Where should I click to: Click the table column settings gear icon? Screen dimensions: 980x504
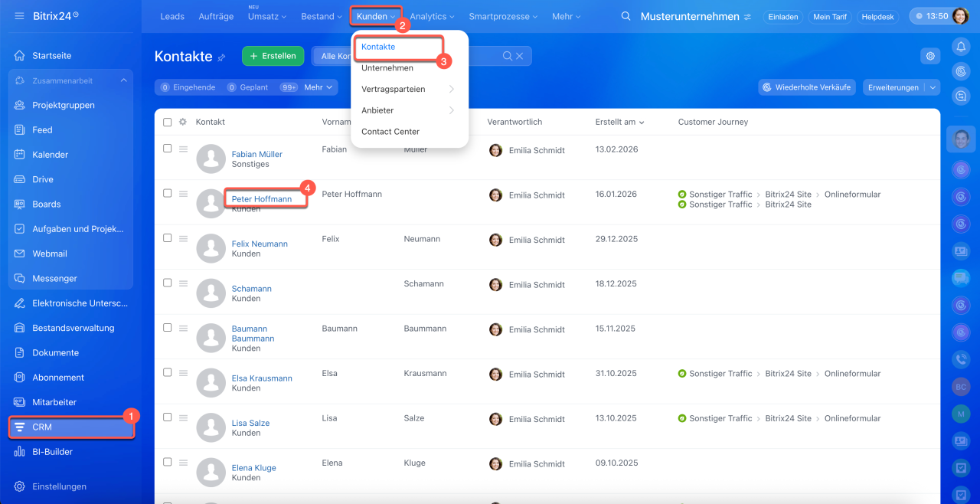pos(183,122)
